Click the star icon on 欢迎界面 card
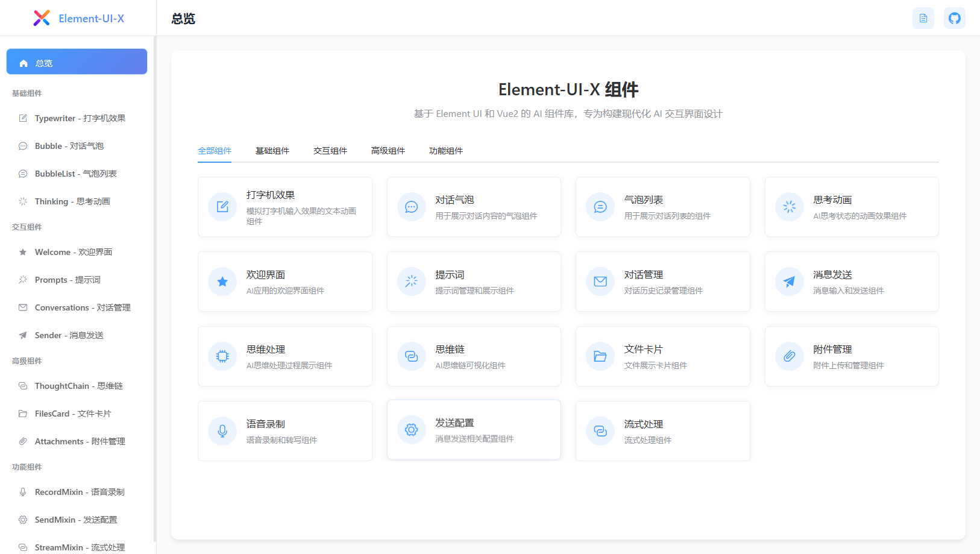This screenshot has height=554, width=980. tap(222, 282)
